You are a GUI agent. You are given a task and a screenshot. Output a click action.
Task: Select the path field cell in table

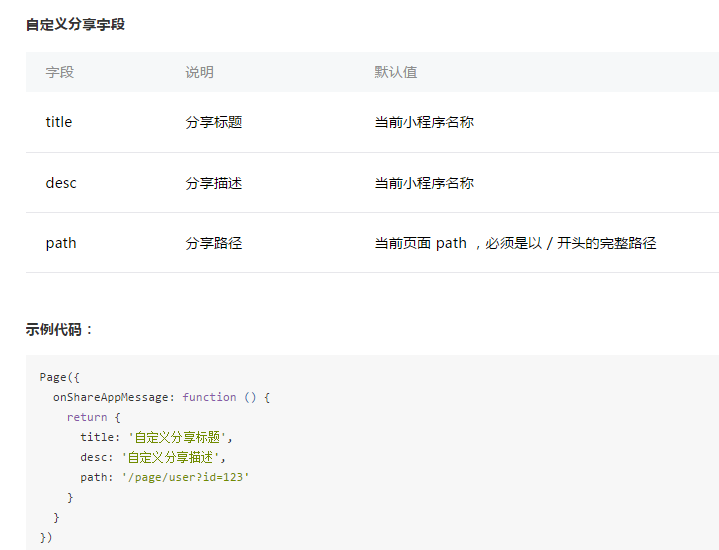(61, 243)
